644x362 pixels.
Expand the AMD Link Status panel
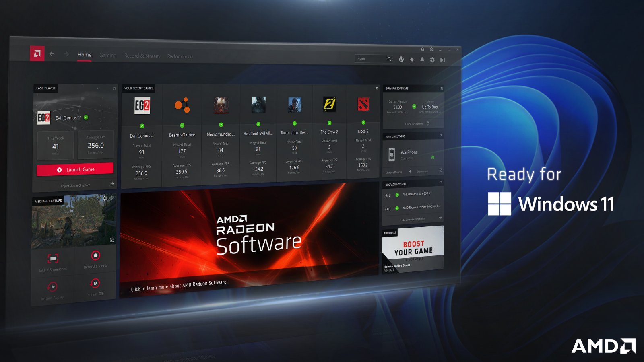pyautogui.click(x=441, y=135)
